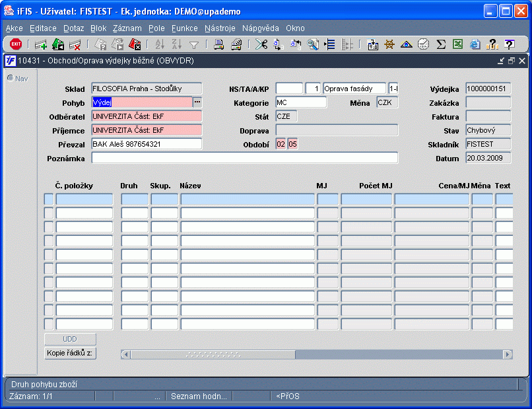Click the Období field showing 02
Screen dimensions: 532x409
coord(281,144)
